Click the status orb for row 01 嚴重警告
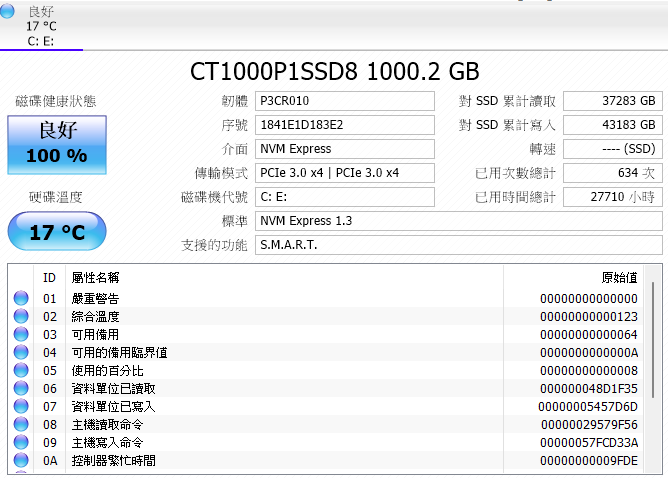The width and height of the screenshot is (668, 478). tap(20, 299)
